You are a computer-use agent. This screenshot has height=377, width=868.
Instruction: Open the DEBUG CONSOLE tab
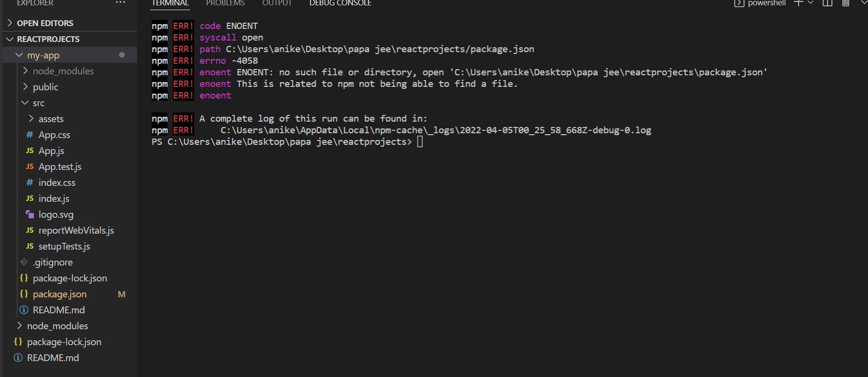[x=340, y=3]
